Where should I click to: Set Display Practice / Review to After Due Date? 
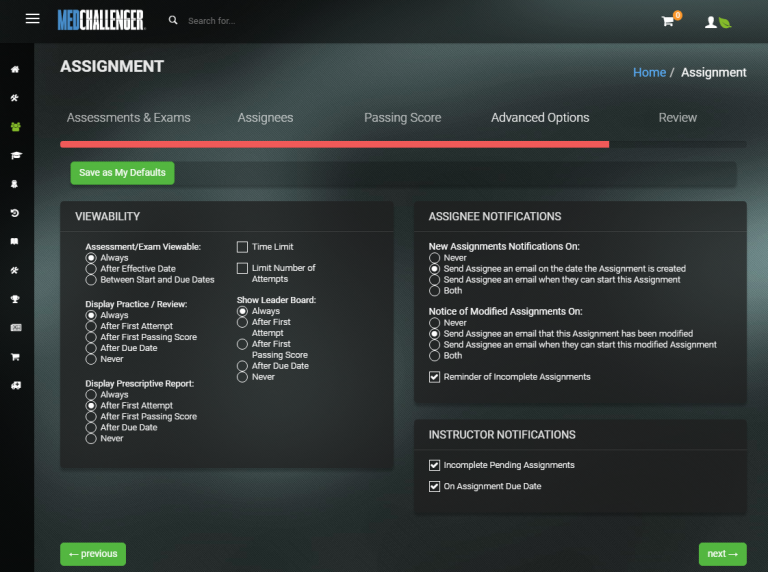point(91,348)
